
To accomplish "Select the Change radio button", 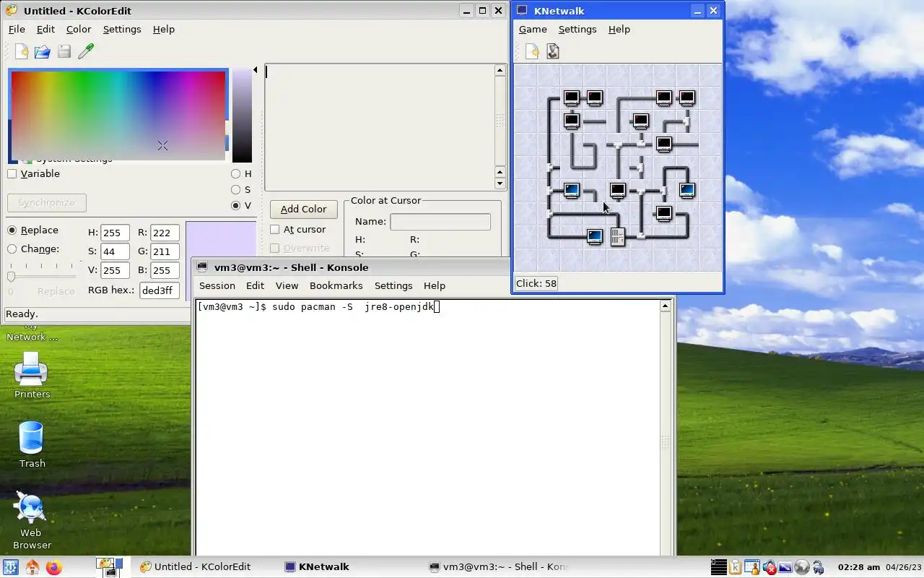I will point(12,249).
